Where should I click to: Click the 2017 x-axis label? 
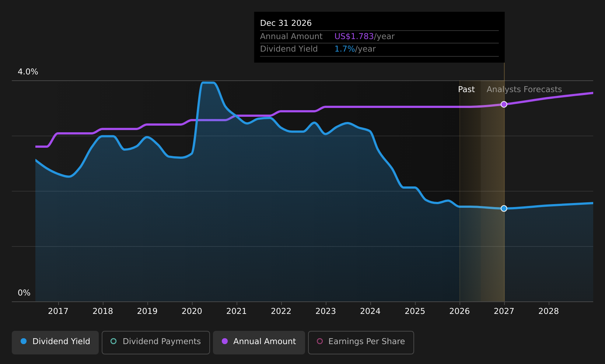[58, 311]
